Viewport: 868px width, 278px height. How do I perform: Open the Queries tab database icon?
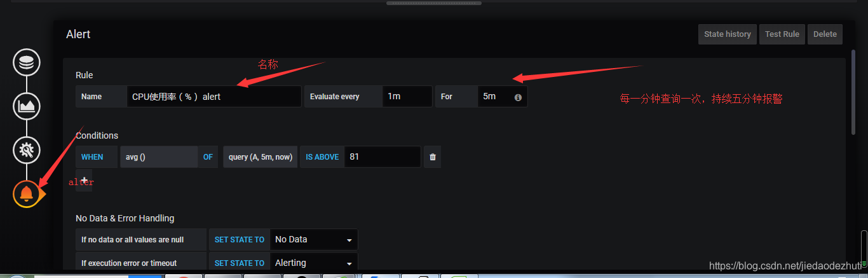tap(27, 63)
